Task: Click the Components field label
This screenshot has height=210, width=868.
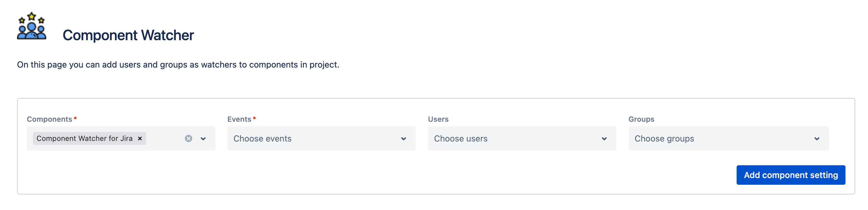Action: 49,119
